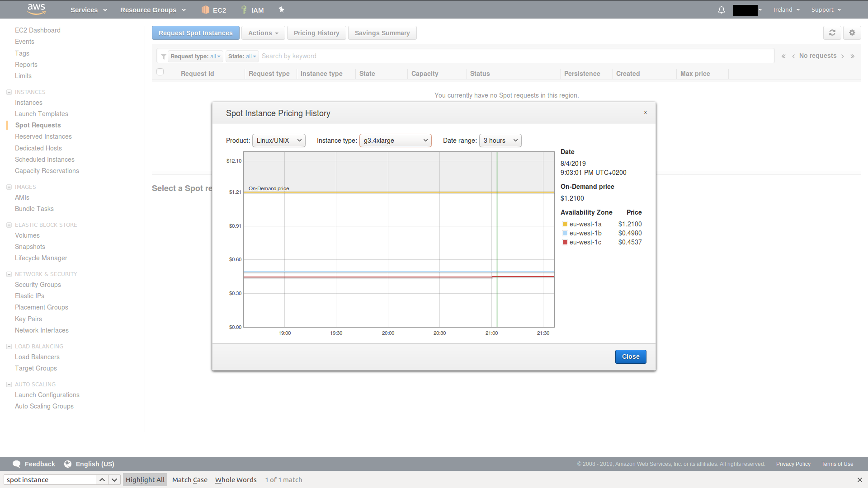Viewport: 868px width, 488px height.
Task: Open the Resource Groups menu
Action: (x=153, y=10)
